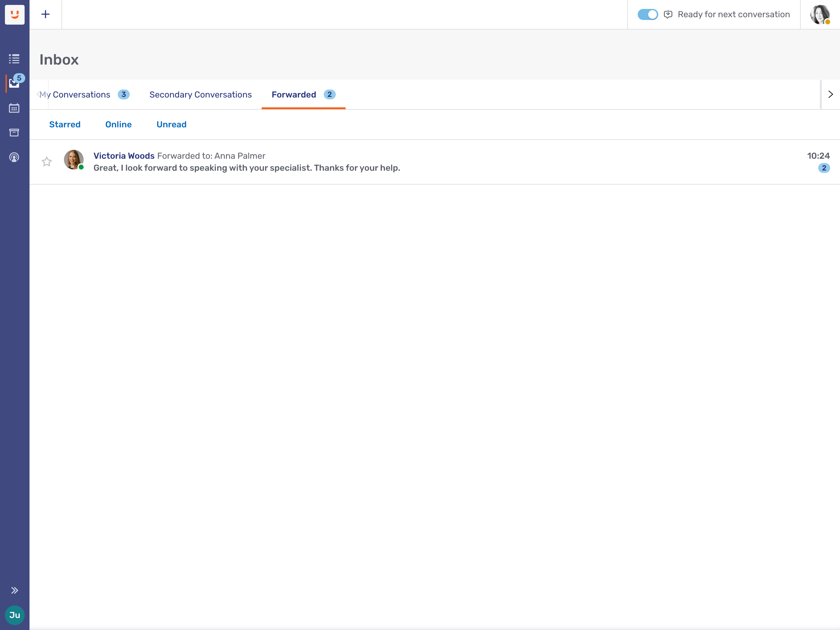Image resolution: width=840 pixels, height=630 pixels.
Task: Open the Inbox from the sidebar
Action: tap(14, 83)
